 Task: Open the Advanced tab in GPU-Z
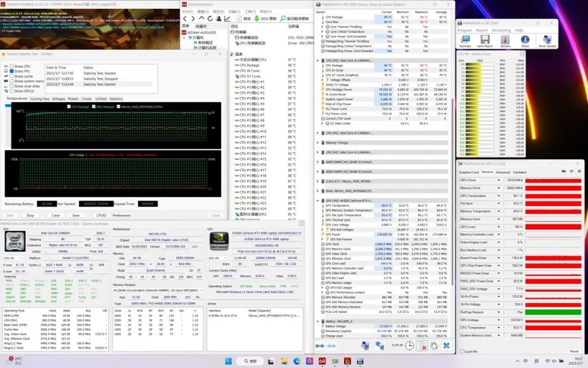503,172
